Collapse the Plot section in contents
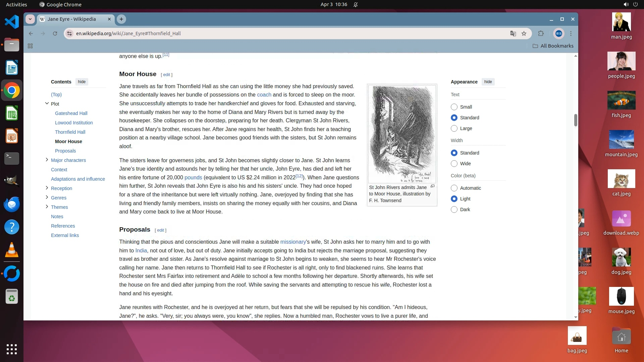This screenshot has width=644, height=362. click(x=47, y=104)
